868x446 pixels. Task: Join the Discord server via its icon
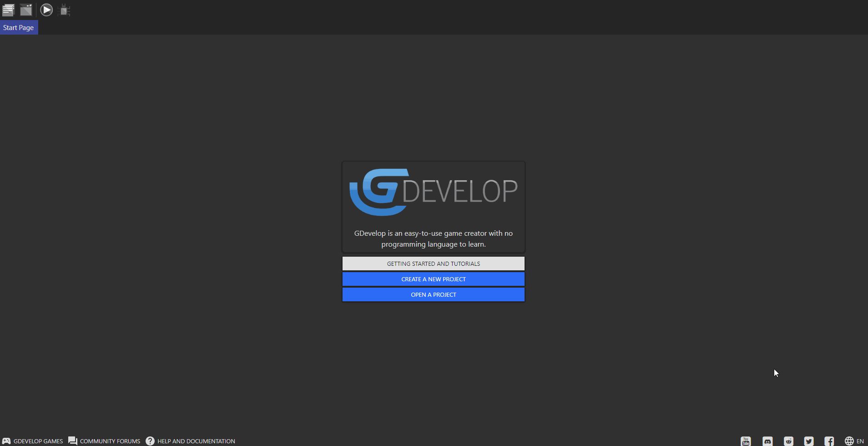[x=768, y=441]
